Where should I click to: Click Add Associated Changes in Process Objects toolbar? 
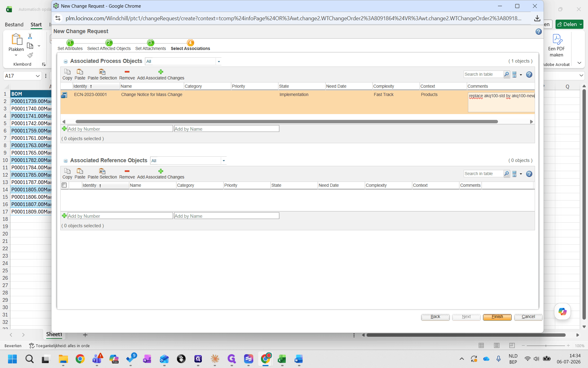[x=160, y=75]
